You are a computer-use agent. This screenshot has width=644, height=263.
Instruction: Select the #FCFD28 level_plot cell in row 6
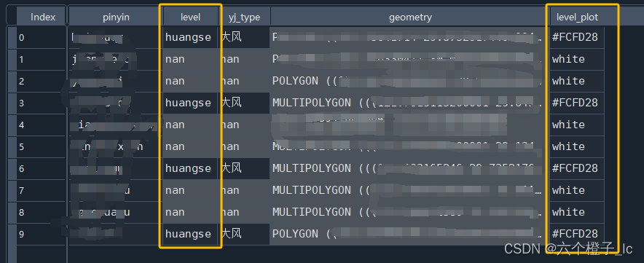pyautogui.click(x=577, y=168)
